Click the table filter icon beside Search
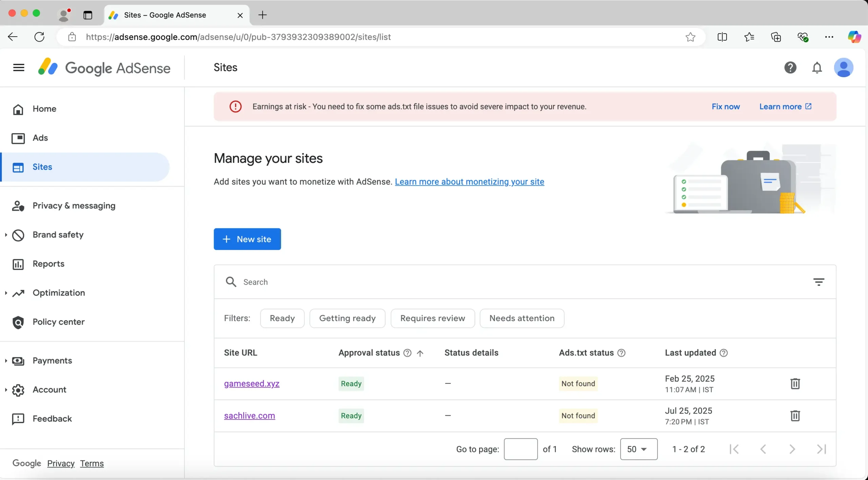 pyautogui.click(x=818, y=282)
